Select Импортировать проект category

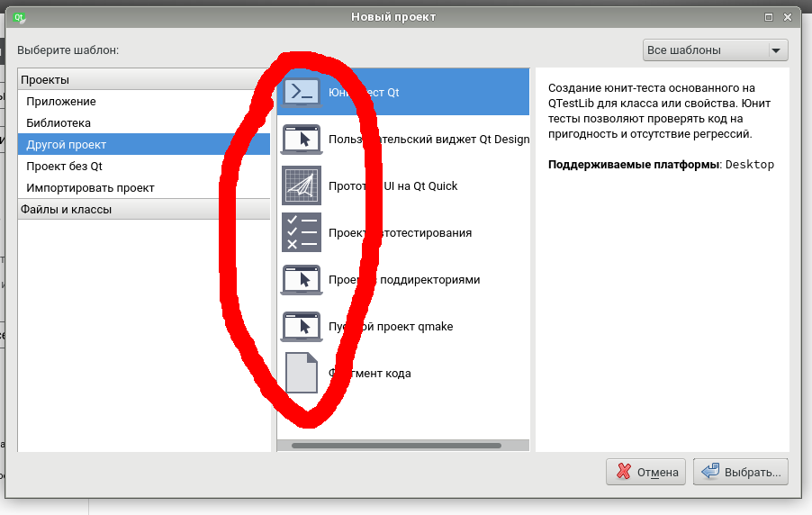[144, 188]
